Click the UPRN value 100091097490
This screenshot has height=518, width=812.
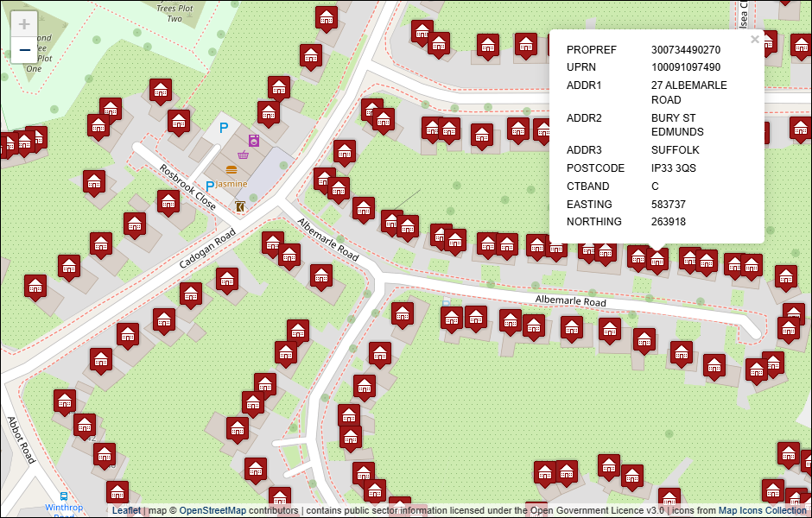[686, 67]
